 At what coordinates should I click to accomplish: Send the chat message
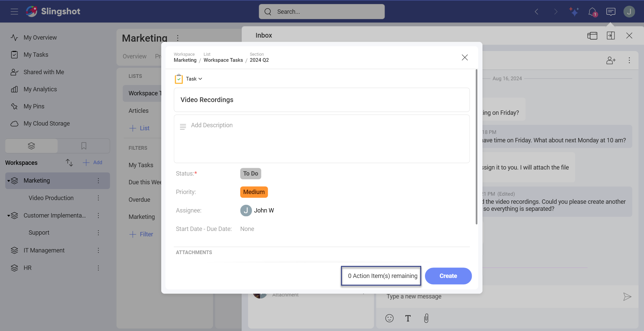coord(627,297)
